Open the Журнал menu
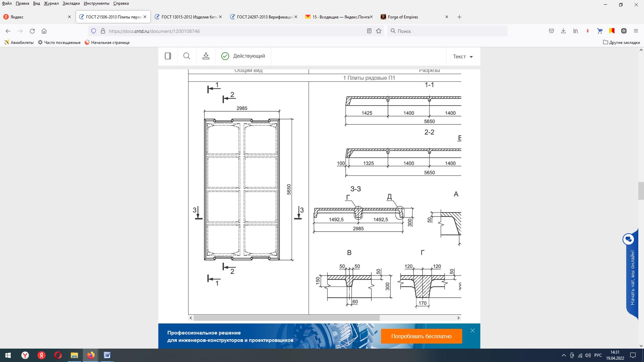The height and width of the screenshot is (362, 644). [51, 3]
